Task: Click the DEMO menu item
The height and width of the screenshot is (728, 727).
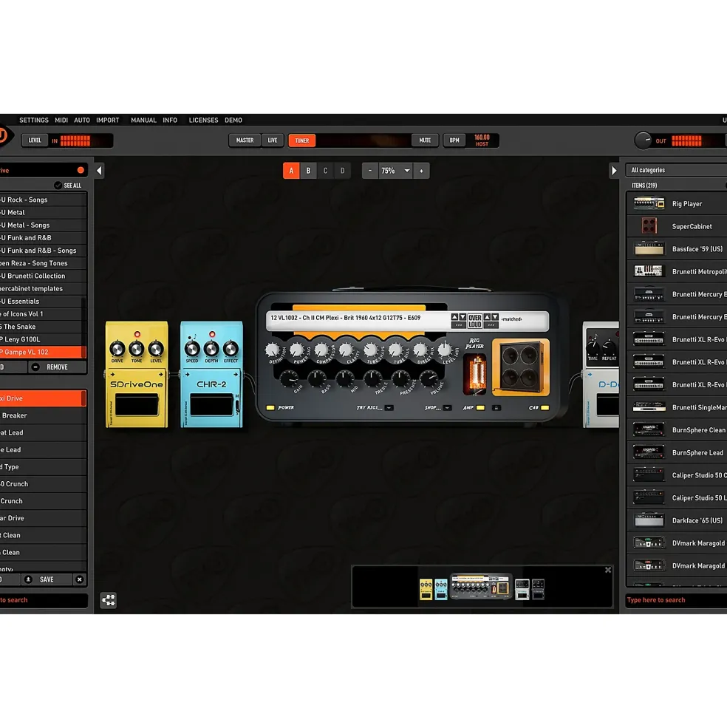Action: (233, 120)
